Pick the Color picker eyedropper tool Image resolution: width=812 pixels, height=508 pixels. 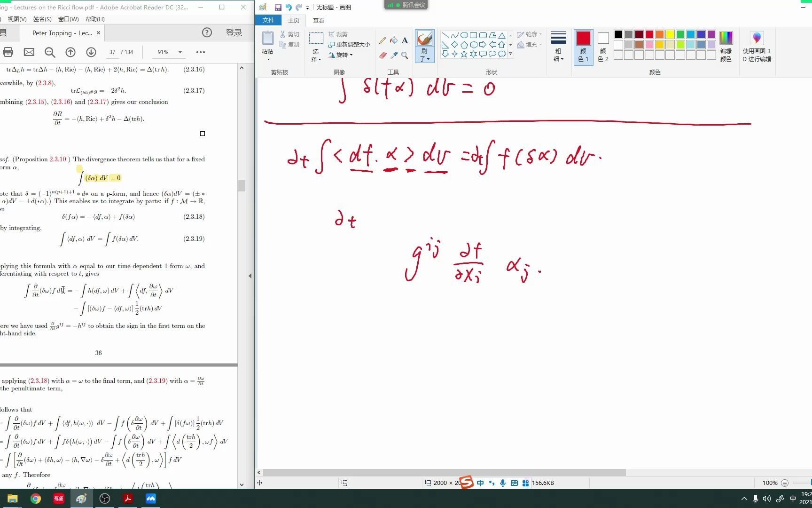394,55
